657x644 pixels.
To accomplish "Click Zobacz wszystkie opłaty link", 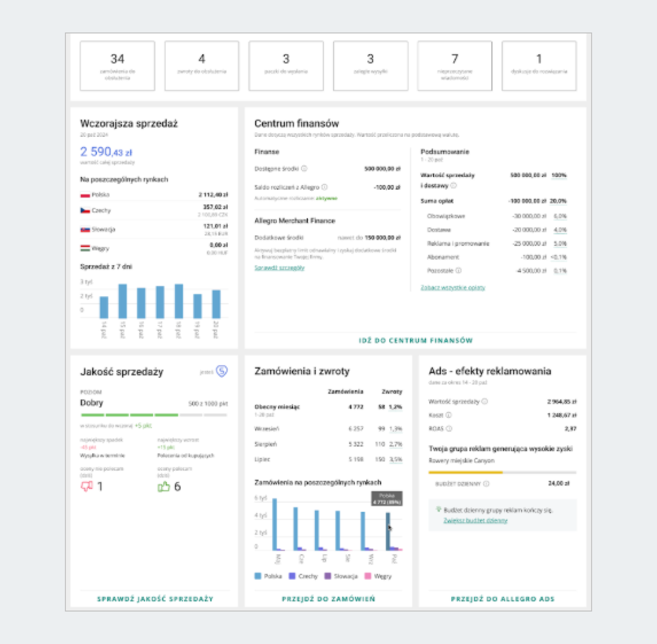I will (x=453, y=287).
